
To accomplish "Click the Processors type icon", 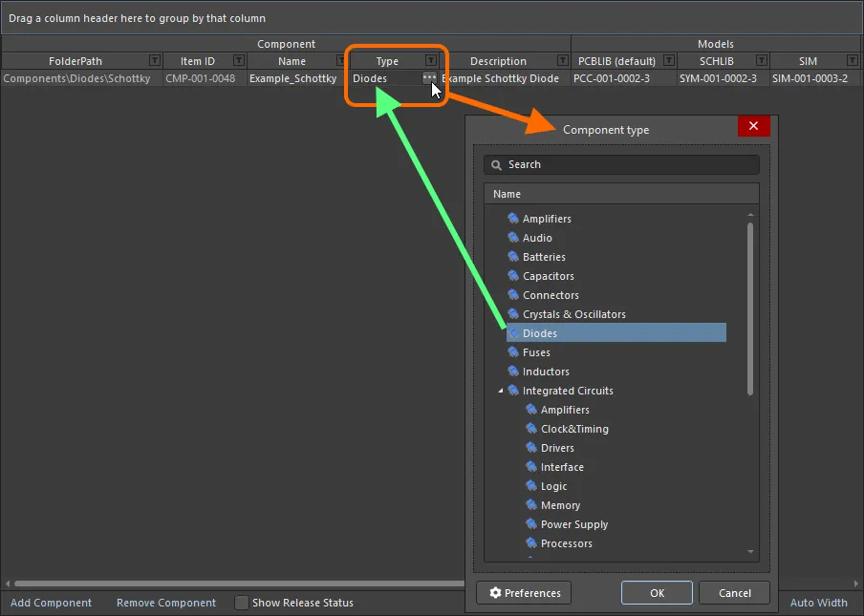I will click(x=531, y=542).
